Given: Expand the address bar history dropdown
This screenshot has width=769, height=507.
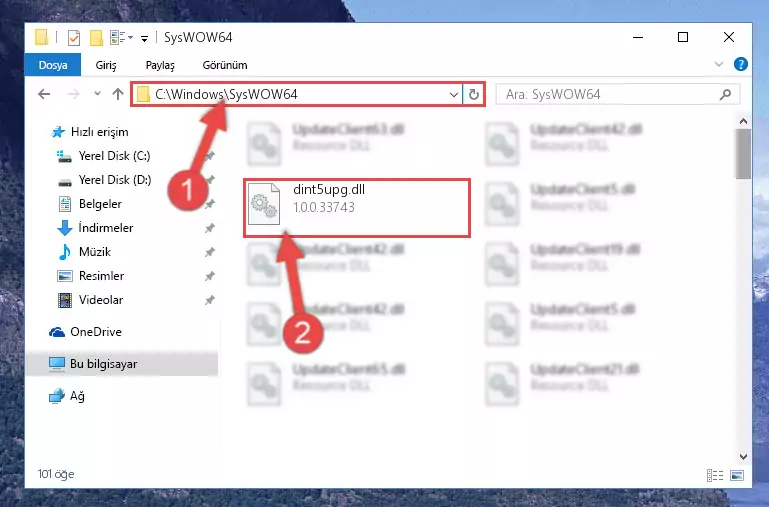Looking at the screenshot, I should pyautogui.click(x=454, y=94).
